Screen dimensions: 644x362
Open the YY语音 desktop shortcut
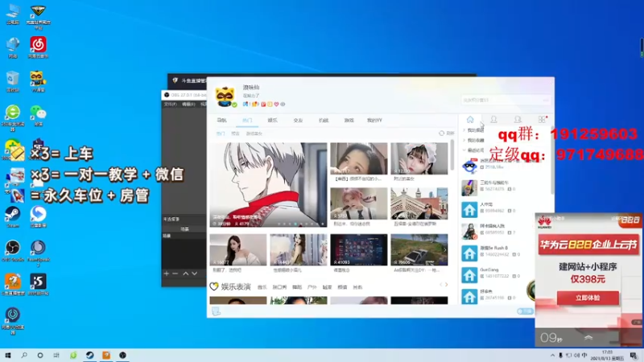[x=37, y=81]
